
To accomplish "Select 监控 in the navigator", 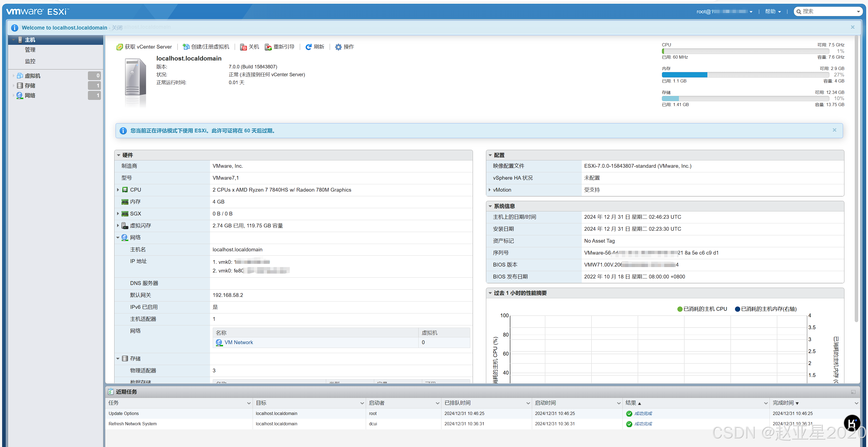I will (30, 61).
